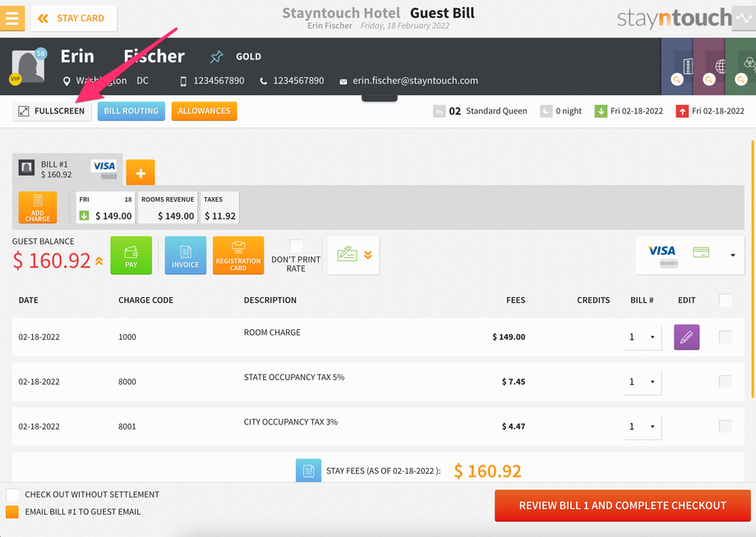Viewport: 756px width, 537px height.
Task: Open the company card search tab
Action: [677, 67]
